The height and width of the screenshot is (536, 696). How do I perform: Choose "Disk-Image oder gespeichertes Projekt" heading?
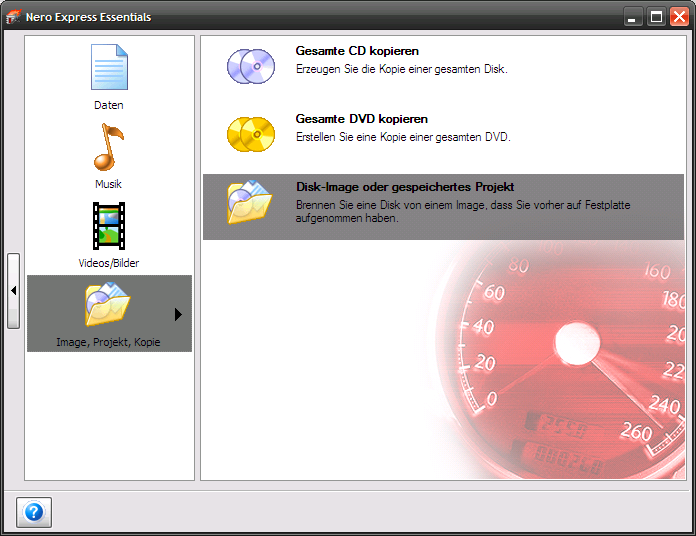pyautogui.click(x=405, y=187)
